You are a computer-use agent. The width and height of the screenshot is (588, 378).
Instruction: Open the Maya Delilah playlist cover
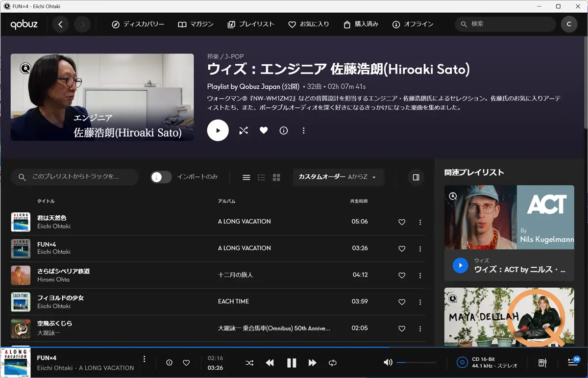point(509,317)
